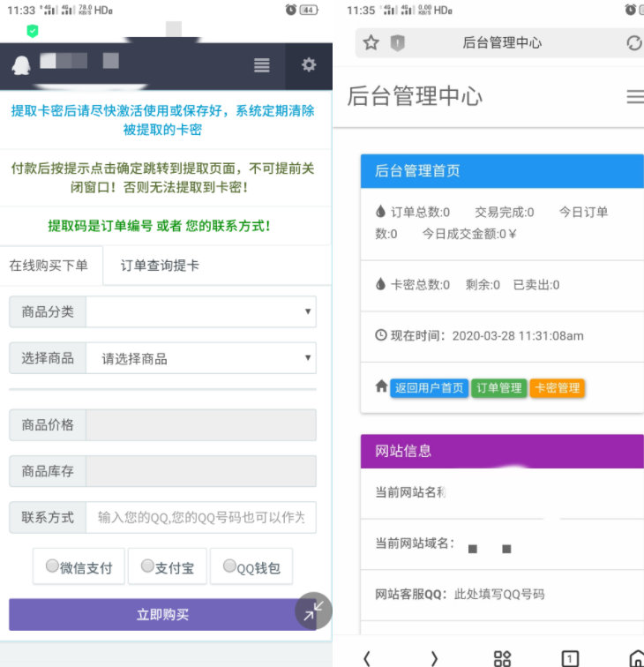
Task: Bookmark page with the star icon
Action: tap(371, 42)
